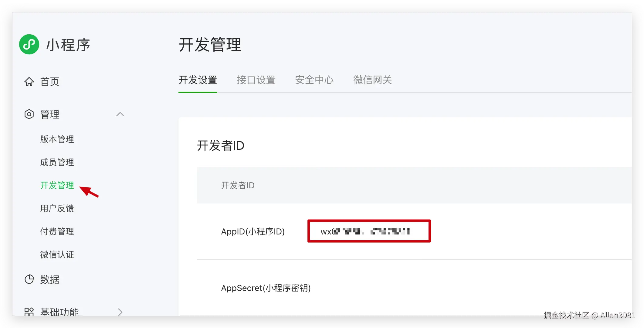Click the hexagon icon beside 管理
644x328 pixels.
click(29, 114)
